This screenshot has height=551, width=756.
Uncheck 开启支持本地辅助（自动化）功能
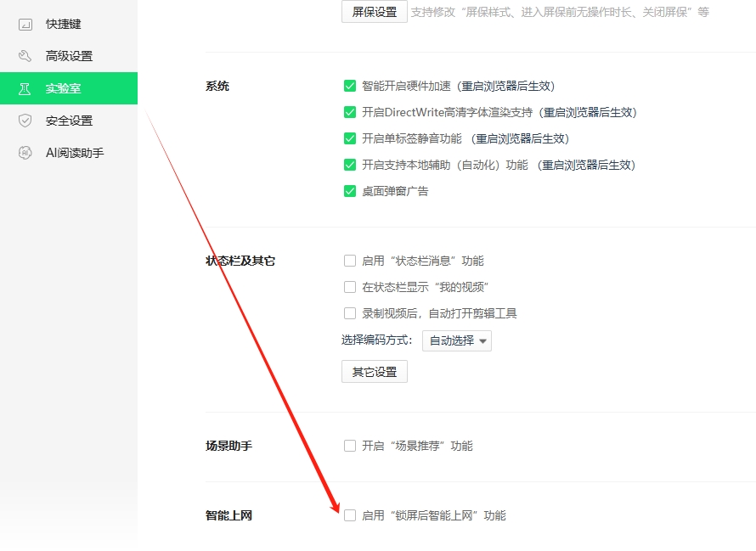(350, 165)
